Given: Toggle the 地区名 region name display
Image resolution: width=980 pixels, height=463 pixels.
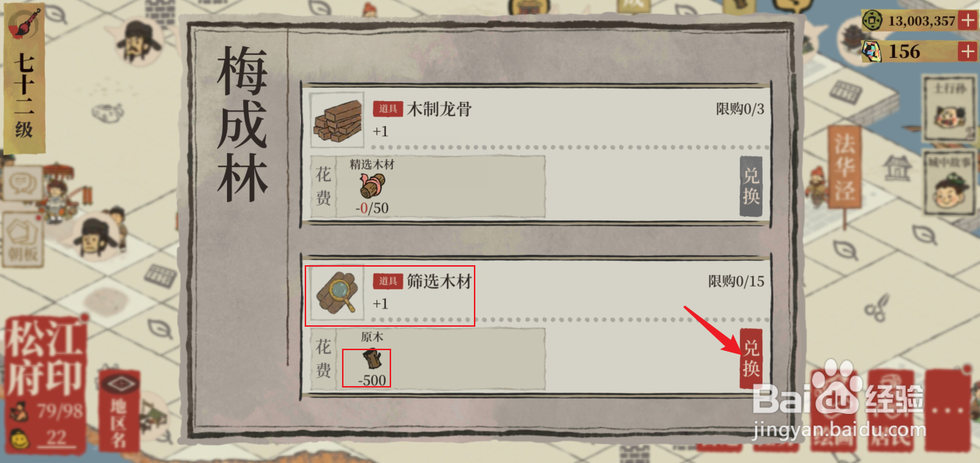Looking at the screenshot, I should [119, 410].
